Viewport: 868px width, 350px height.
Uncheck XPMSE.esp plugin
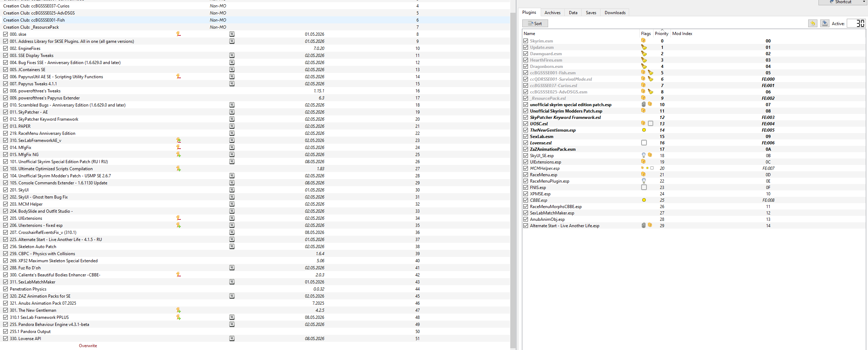click(x=525, y=194)
